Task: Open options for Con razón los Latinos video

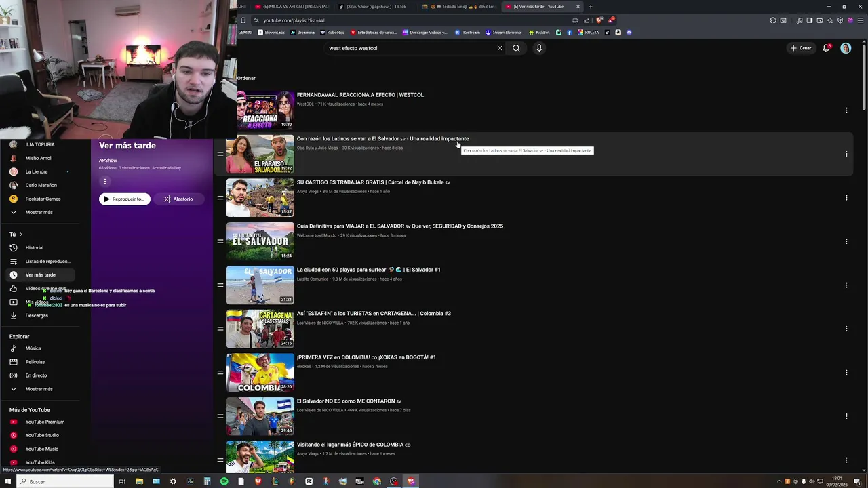Action: 846,154
